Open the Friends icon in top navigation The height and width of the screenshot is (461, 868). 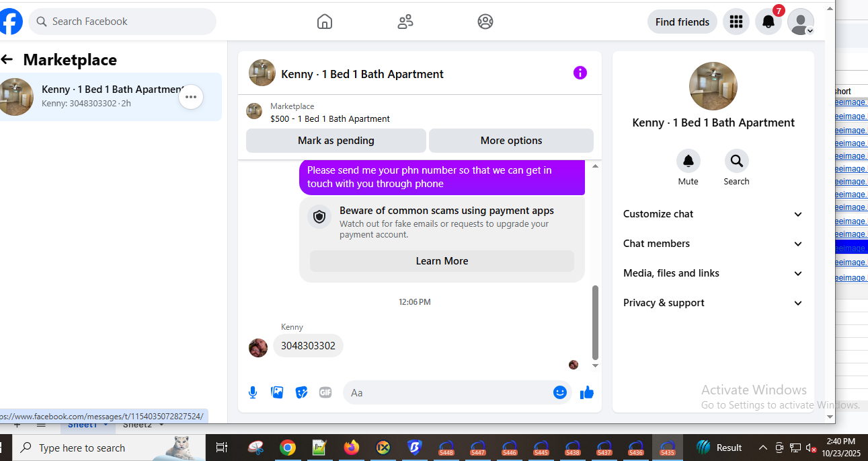pos(405,22)
